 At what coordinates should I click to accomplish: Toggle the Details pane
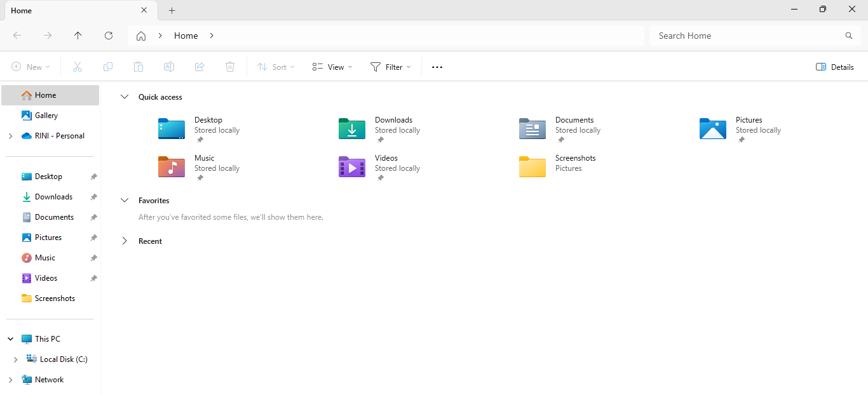click(x=834, y=67)
